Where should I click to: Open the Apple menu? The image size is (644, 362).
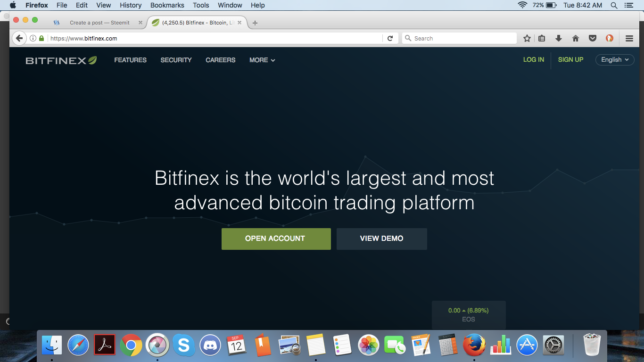pyautogui.click(x=13, y=5)
